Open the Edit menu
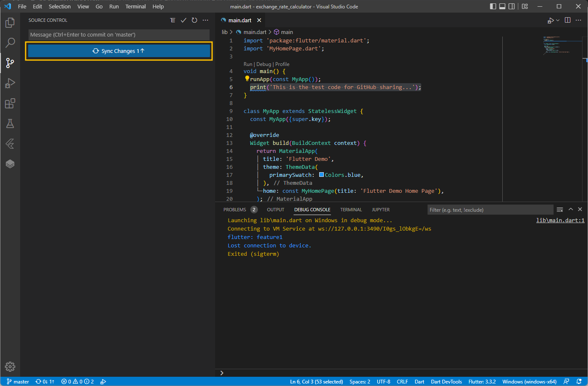Screen dimensions: 588x386 coord(37,6)
